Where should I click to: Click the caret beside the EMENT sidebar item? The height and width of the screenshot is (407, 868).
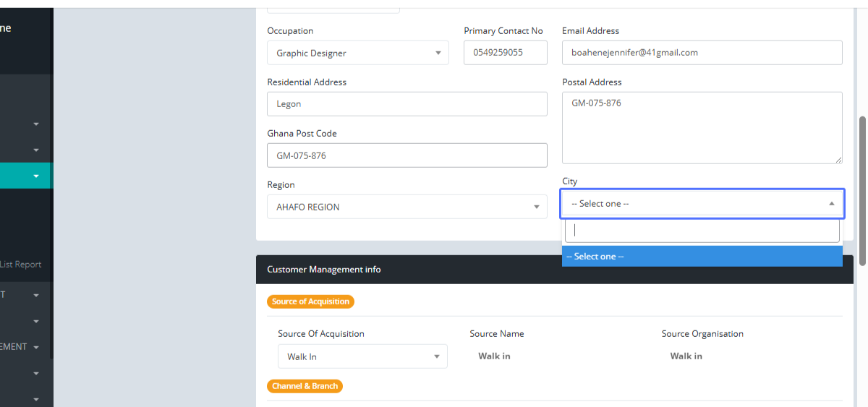point(36,347)
